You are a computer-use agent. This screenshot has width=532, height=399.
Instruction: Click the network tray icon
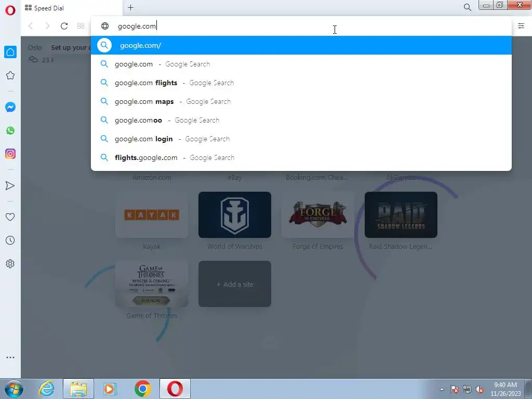pyautogui.click(x=467, y=389)
